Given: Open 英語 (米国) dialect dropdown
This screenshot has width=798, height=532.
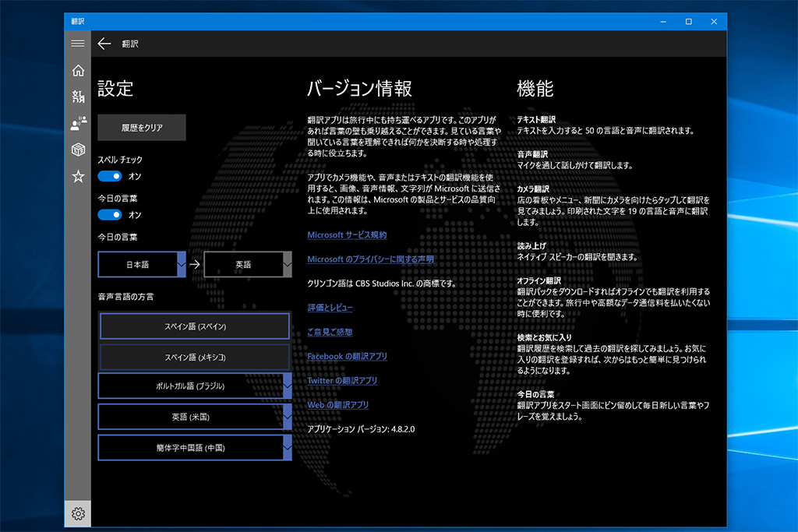Looking at the screenshot, I should (195, 417).
